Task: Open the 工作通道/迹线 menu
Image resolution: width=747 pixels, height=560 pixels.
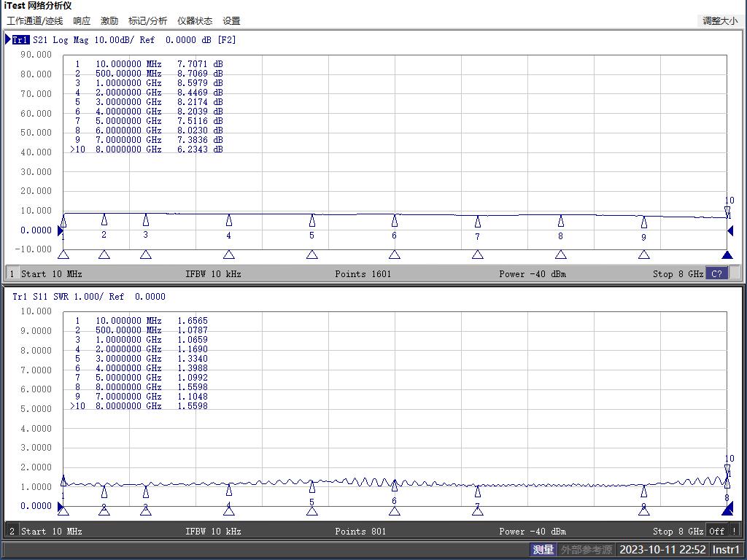Action: tap(35, 21)
